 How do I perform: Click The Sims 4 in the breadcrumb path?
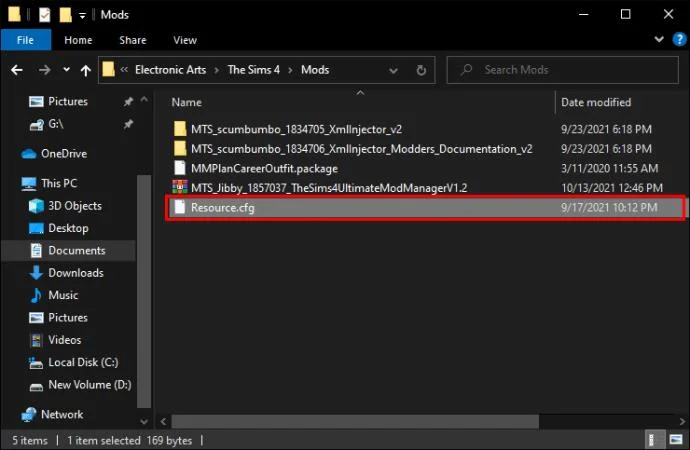(253, 70)
